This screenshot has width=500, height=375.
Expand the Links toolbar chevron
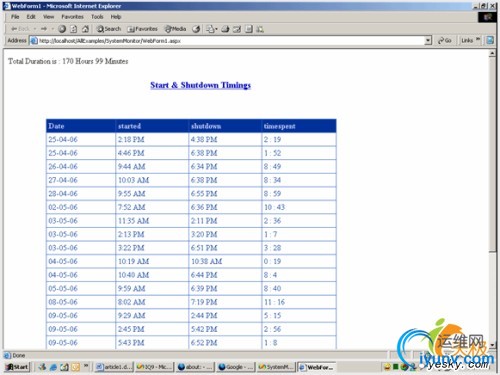[x=478, y=40]
